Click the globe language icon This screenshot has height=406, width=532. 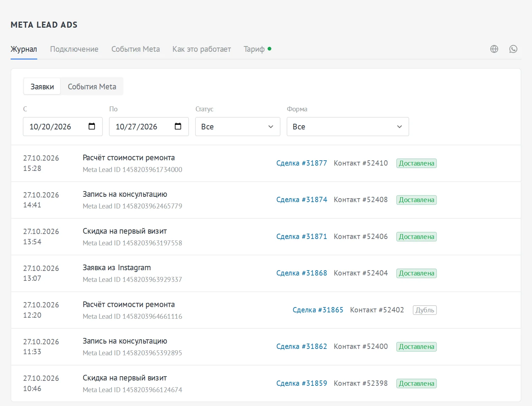pos(494,49)
